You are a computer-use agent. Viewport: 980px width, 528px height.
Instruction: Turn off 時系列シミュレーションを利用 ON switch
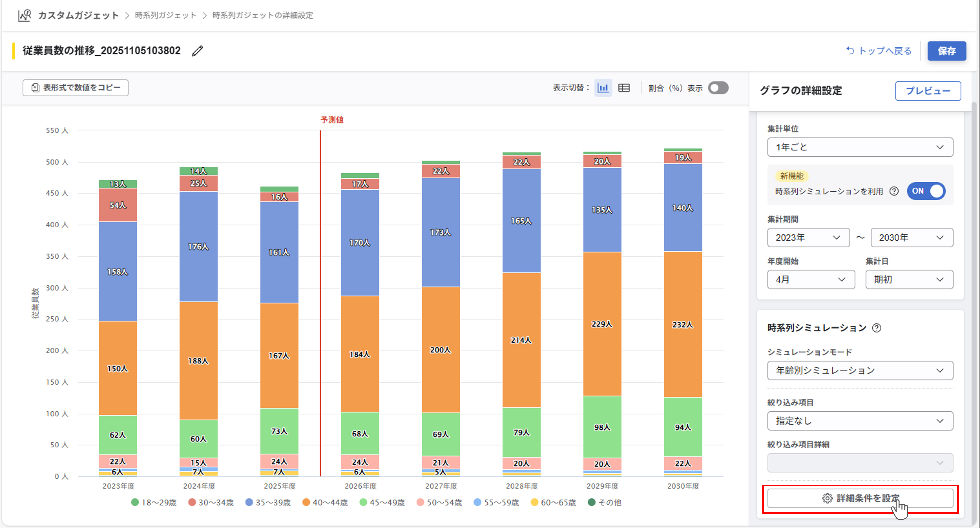point(926,191)
